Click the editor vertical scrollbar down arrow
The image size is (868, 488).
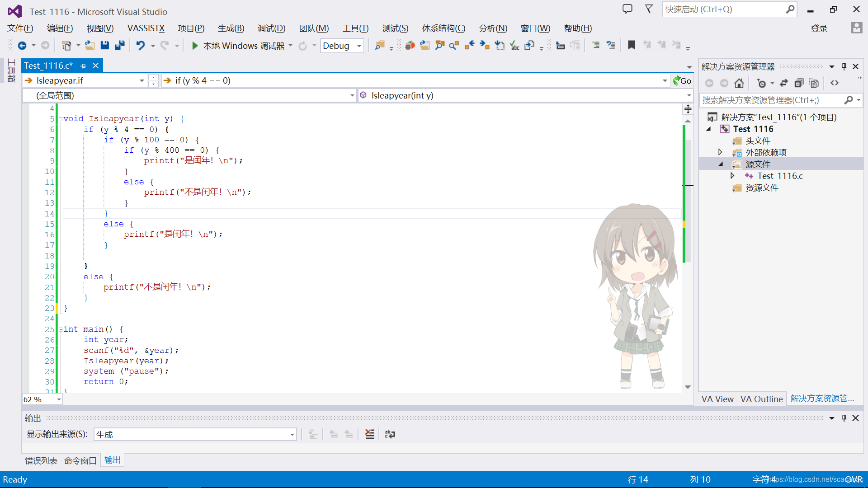[688, 387]
